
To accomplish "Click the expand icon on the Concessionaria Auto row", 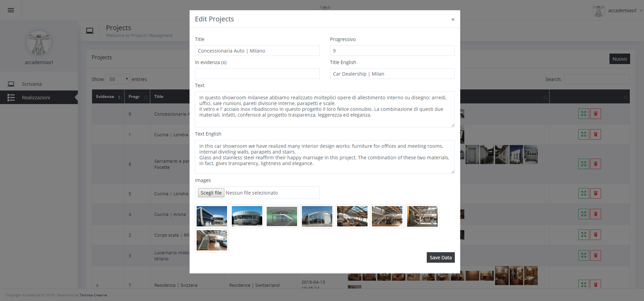I will (583, 114).
